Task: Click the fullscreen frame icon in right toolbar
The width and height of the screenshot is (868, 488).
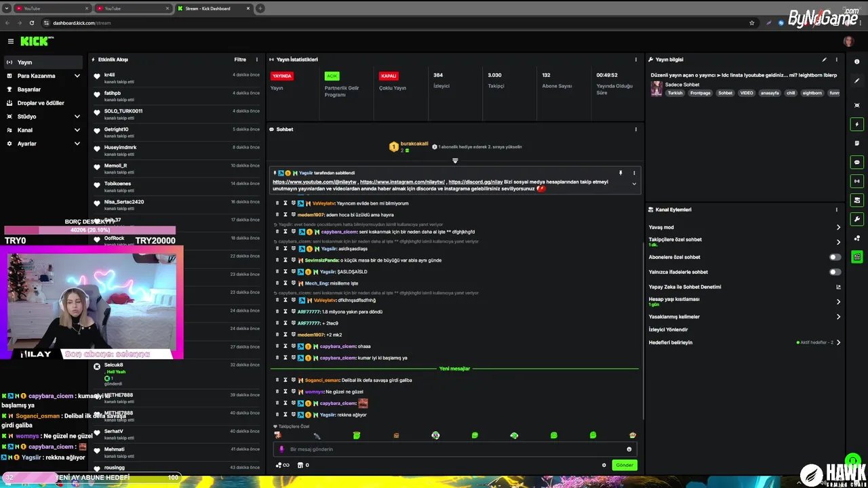Action: pos(857,105)
